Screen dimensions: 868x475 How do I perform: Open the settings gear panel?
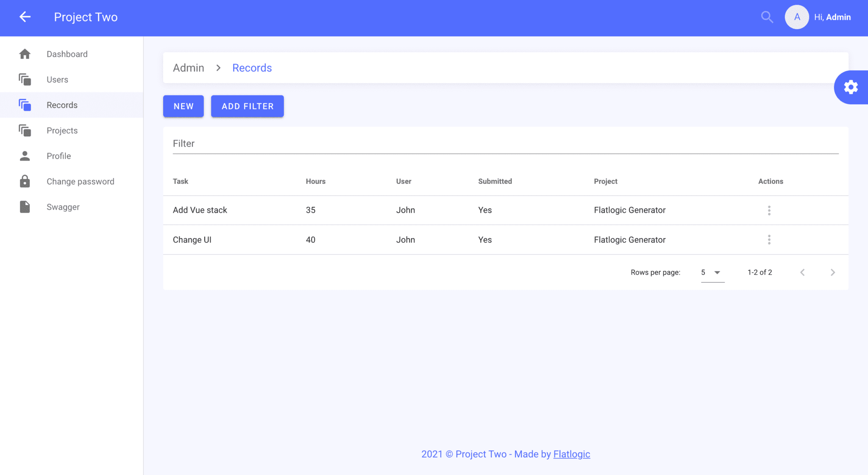click(851, 87)
